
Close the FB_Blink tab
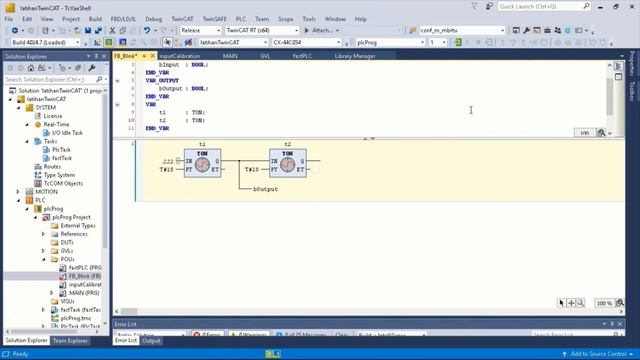pyautogui.click(x=153, y=56)
